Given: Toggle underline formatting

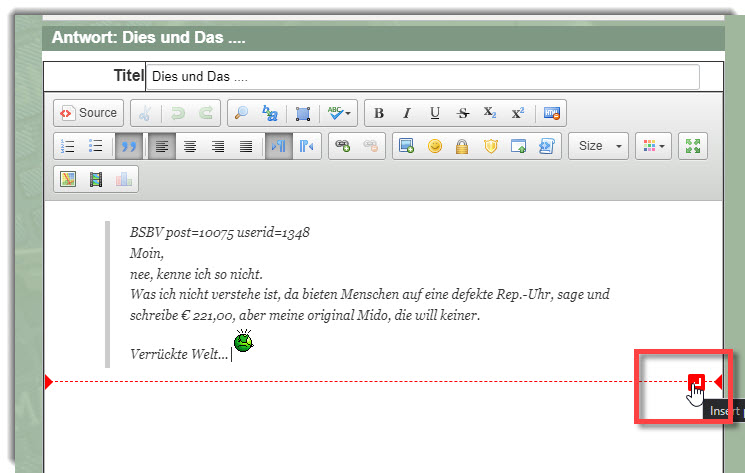Looking at the screenshot, I should [x=435, y=113].
